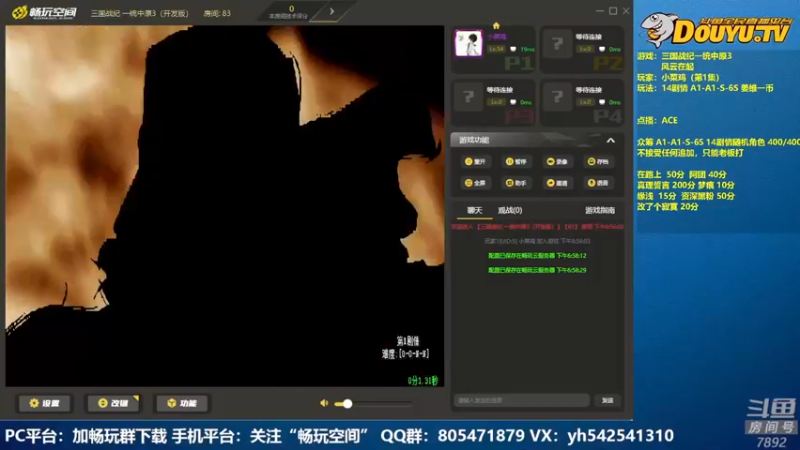Click the P2 waiting slot question mark
Image resolution: width=800 pixels, height=450 pixels.
(x=558, y=44)
